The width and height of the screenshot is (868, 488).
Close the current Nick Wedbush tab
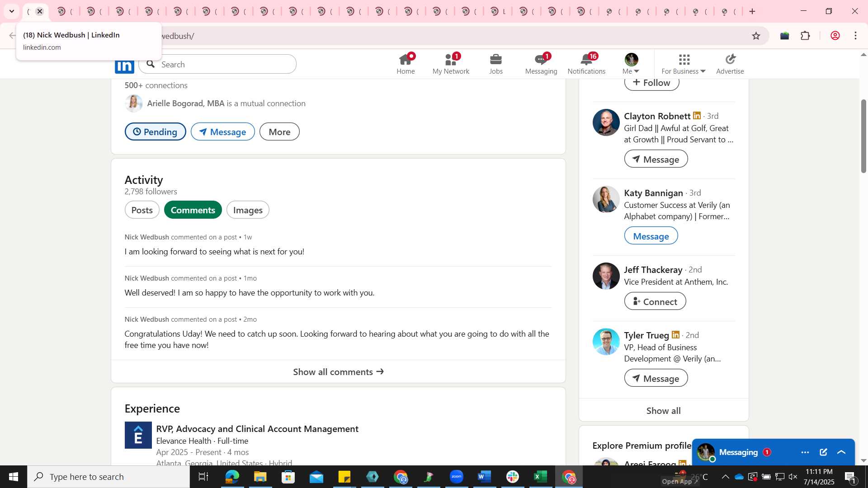[40, 11]
